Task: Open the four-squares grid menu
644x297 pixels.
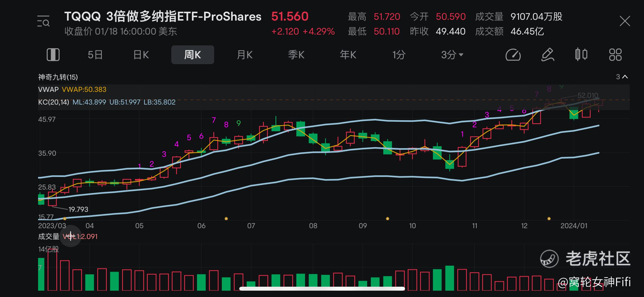Action: pos(615,55)
